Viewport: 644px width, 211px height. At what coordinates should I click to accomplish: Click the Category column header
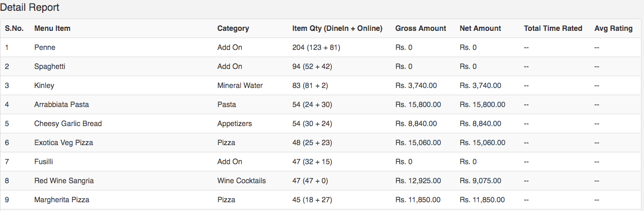(233, 28)
